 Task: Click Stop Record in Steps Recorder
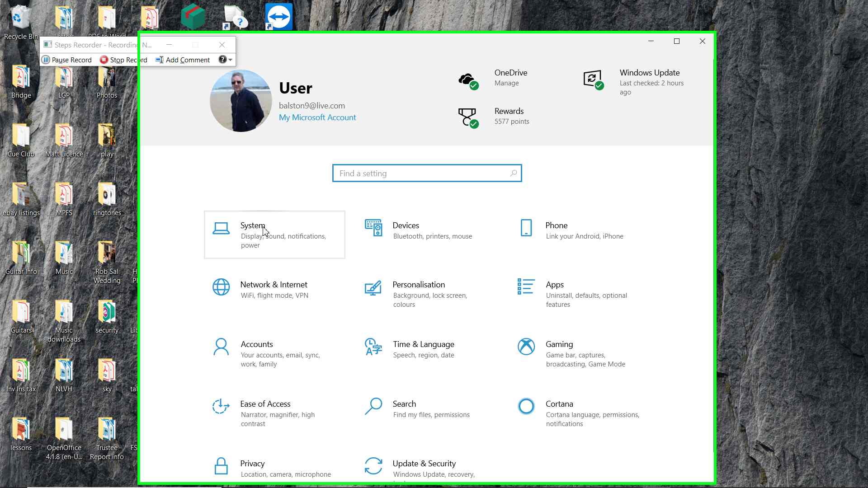click(x=123, y=60)
